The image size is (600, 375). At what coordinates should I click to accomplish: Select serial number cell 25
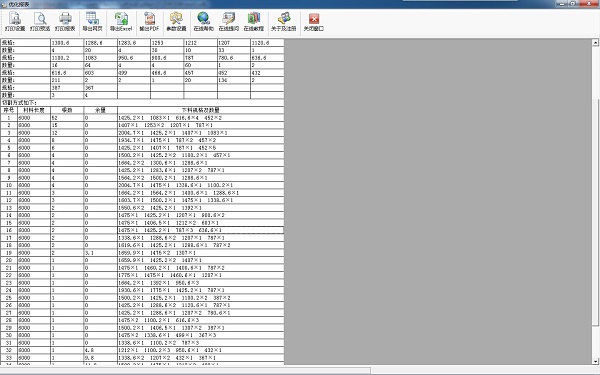point(9,298)
